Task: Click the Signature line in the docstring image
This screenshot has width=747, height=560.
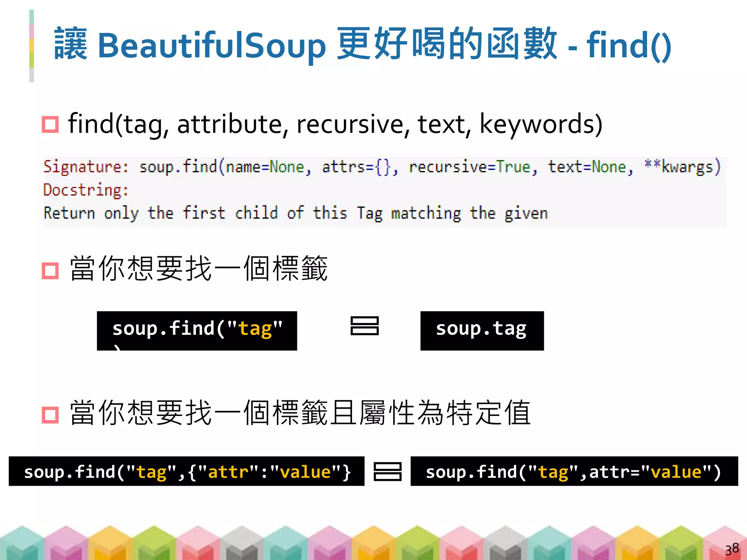Action: (382, 167)
